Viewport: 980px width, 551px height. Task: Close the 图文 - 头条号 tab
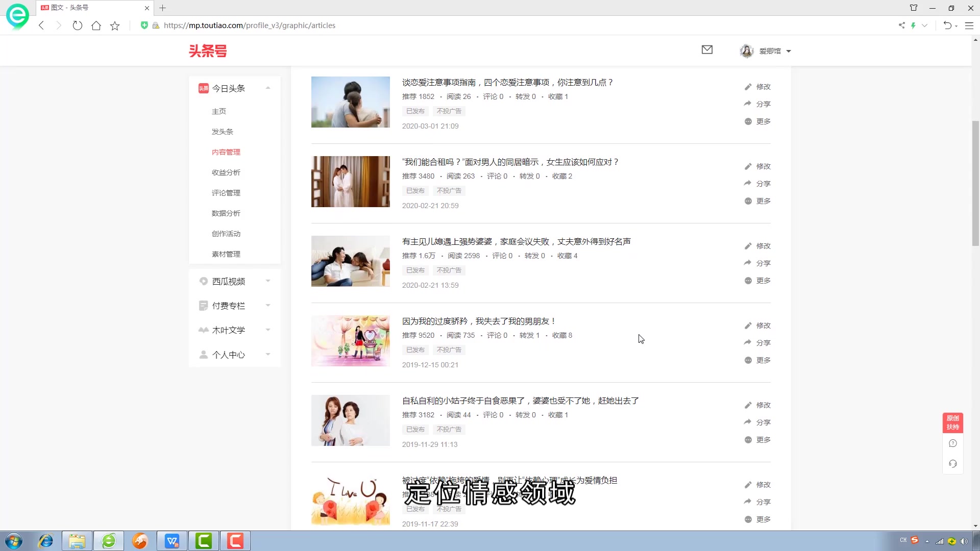coord(147,8)
